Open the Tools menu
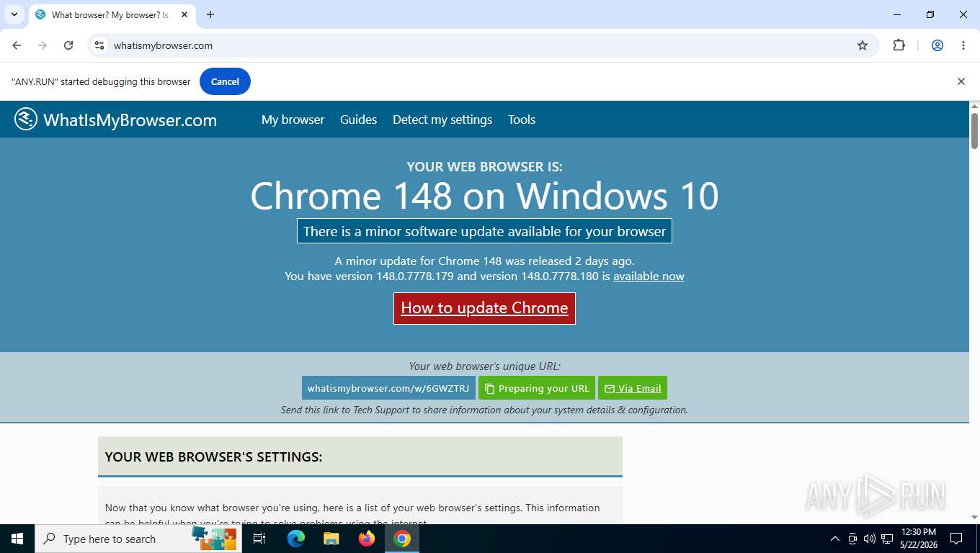Screen dimensions: 980x553 point(522,120)
